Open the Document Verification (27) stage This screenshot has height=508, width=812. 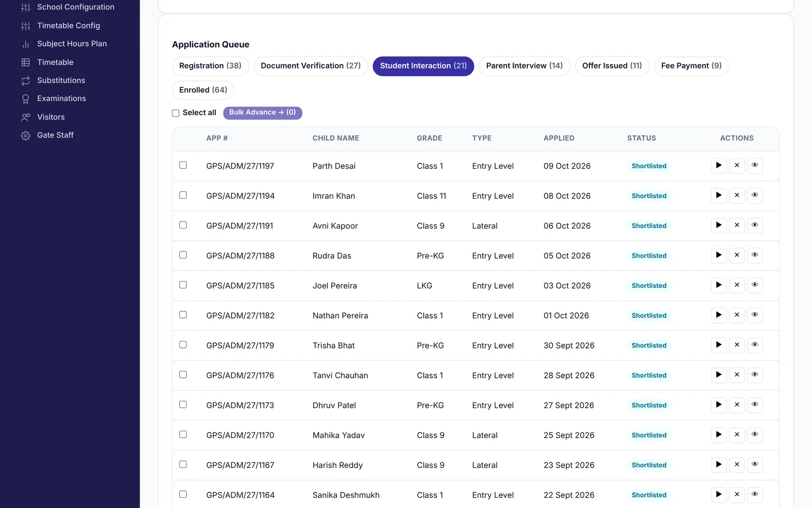click(311, 66)
